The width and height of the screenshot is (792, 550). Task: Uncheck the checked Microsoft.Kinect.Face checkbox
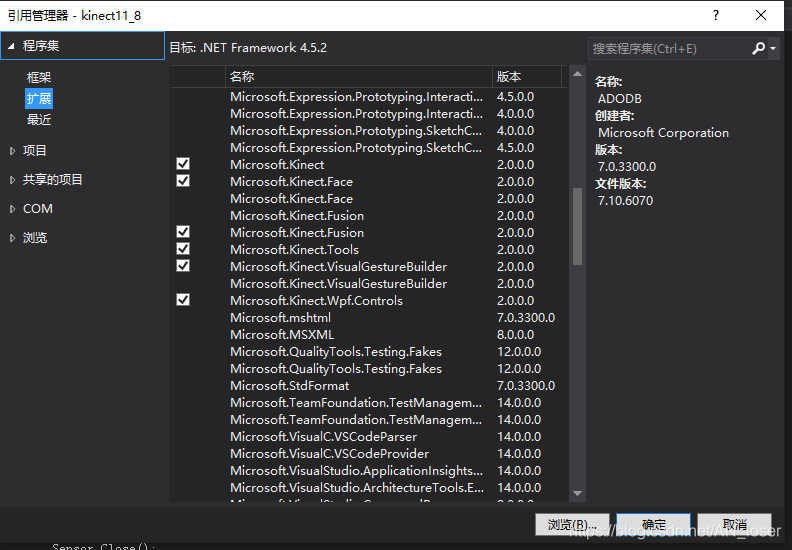click(x=183, y=181)
